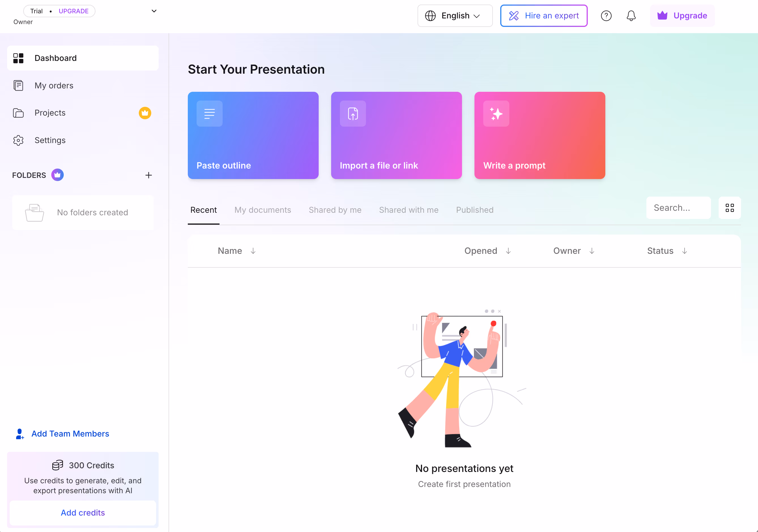Open the Settings gear icon

tap(18, 140)
